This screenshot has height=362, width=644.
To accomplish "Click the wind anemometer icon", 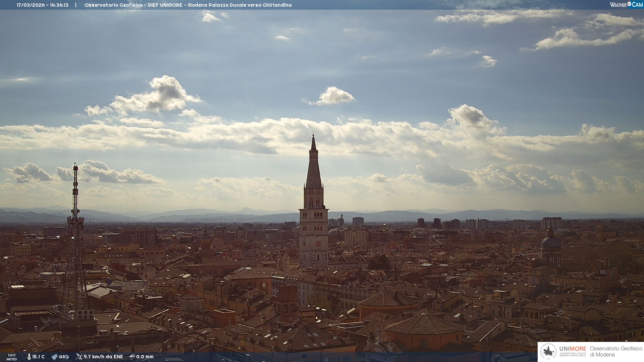I will point(79,357).
